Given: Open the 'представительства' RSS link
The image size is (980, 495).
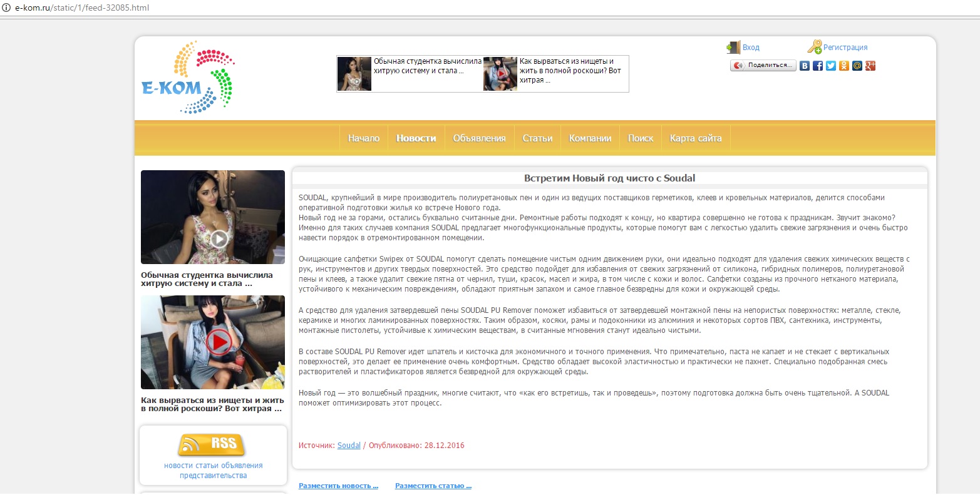Looking at the screenshot, I should click(214, 476).
